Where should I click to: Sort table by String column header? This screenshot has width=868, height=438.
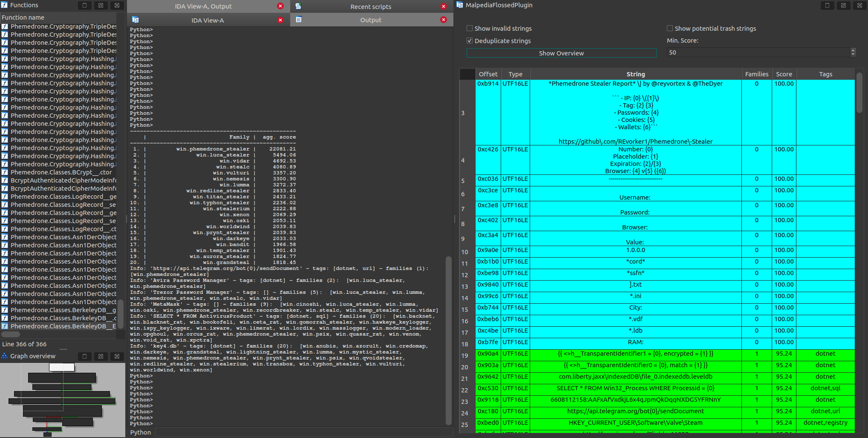(635, 74)
